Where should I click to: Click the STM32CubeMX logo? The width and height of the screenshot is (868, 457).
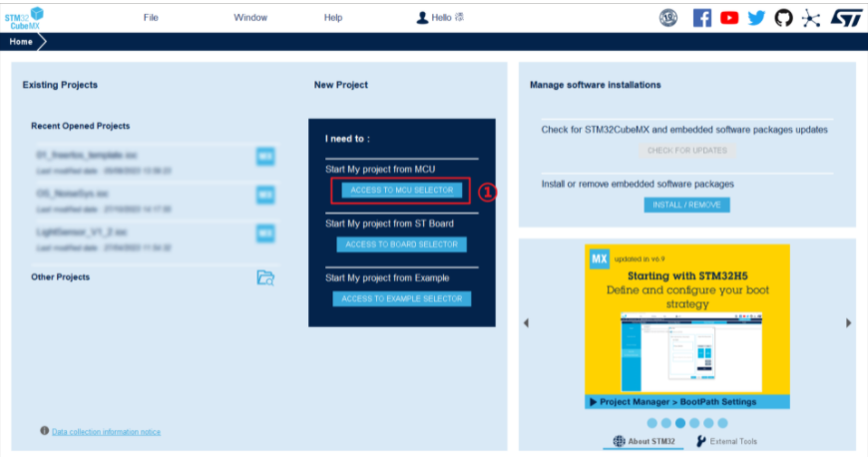pos(24,18)
